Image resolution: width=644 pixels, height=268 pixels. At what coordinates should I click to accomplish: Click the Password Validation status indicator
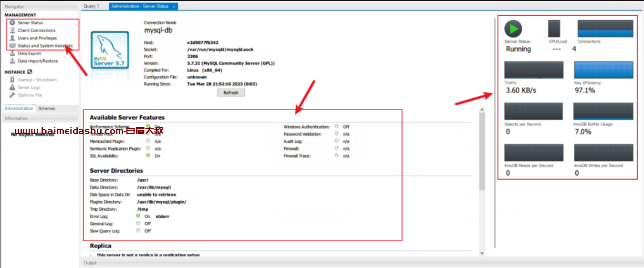(337, 134)
